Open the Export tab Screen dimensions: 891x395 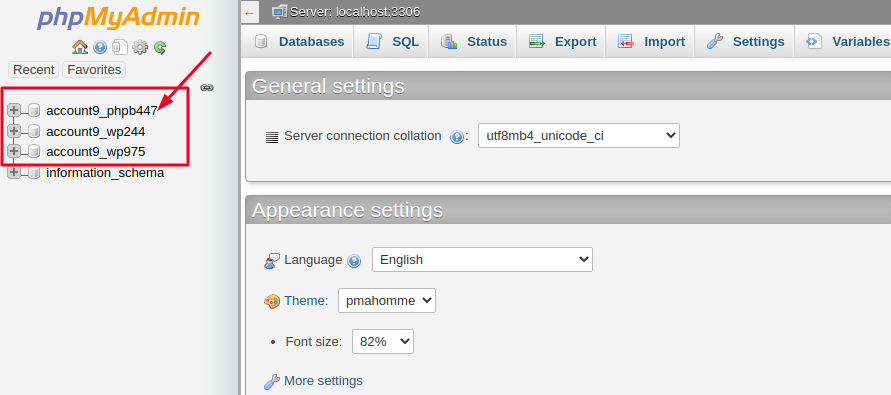point(562,41)
